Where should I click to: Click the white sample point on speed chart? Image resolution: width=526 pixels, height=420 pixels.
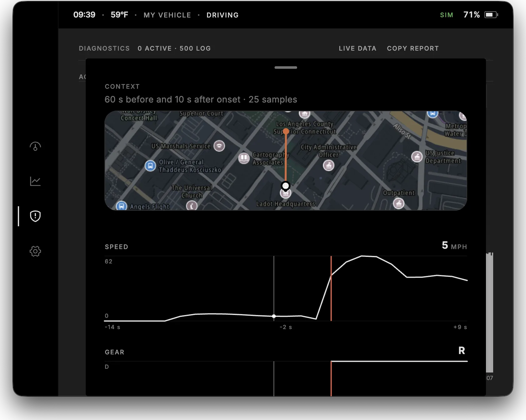pos(274,316)
